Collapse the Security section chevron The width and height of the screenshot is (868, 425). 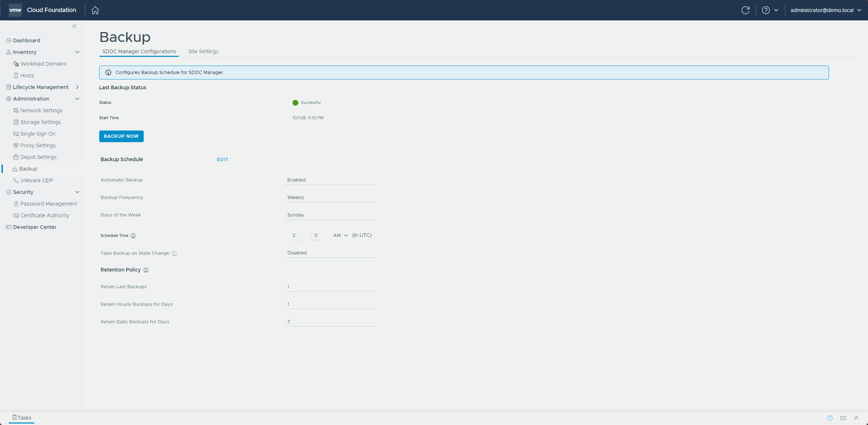77,192
